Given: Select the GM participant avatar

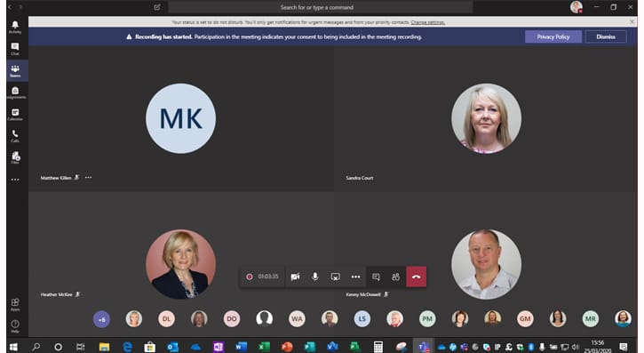Looking at the screenshot, I should (x=525, y=319).
